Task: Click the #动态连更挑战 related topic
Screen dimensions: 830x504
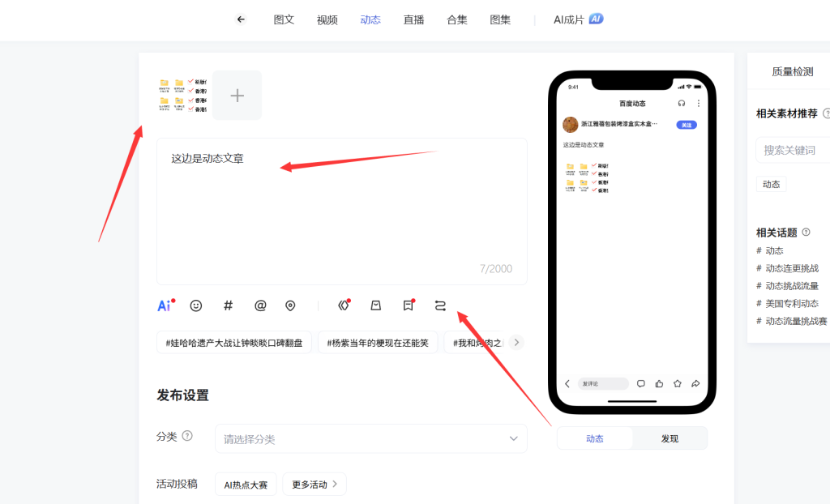Action: 791,268
